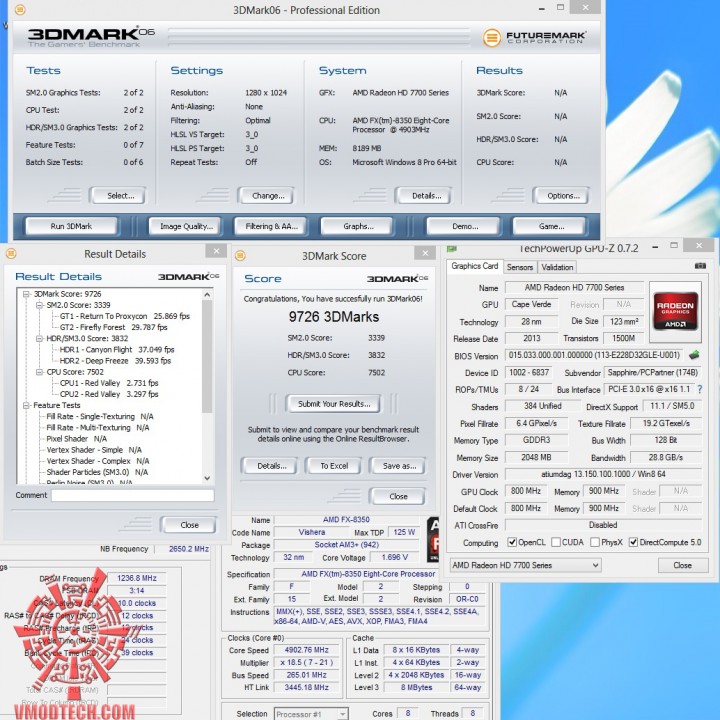The height and width of the screenshot is (720, 720).
Task: Click the Result Details scrollbar thumb
Action: (x=207, y=356)
